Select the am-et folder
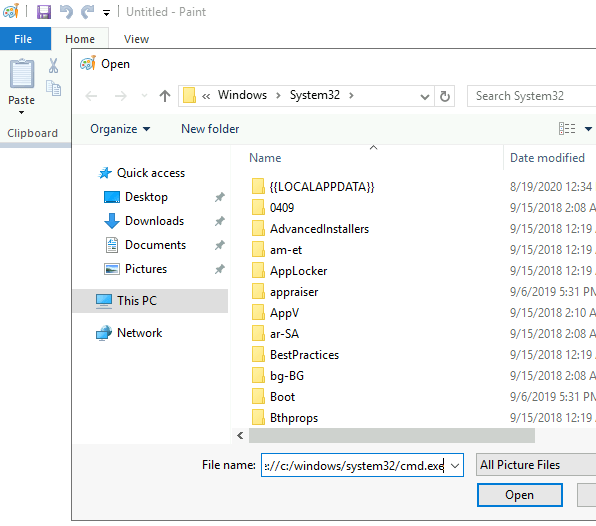The image size is (596, 526). (286, 250)
